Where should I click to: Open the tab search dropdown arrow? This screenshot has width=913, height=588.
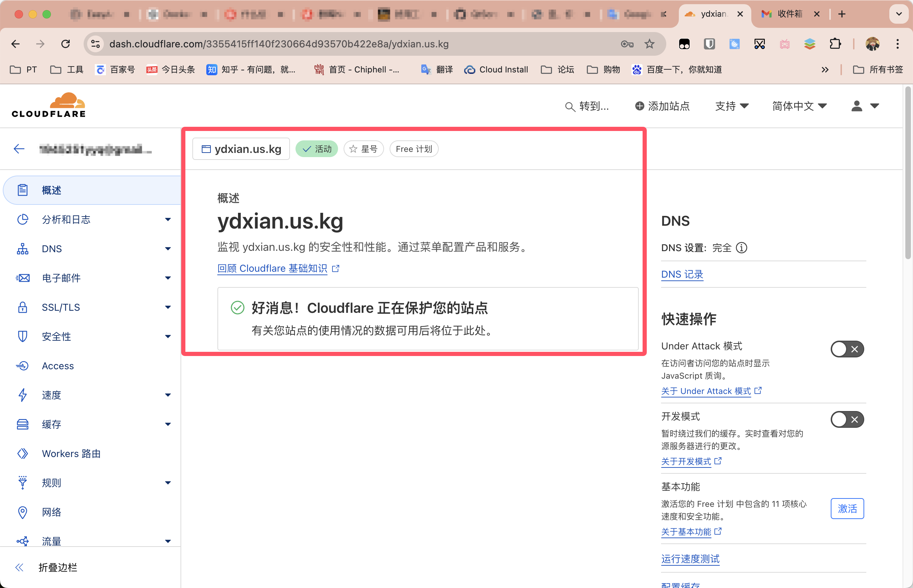point(899,14)
